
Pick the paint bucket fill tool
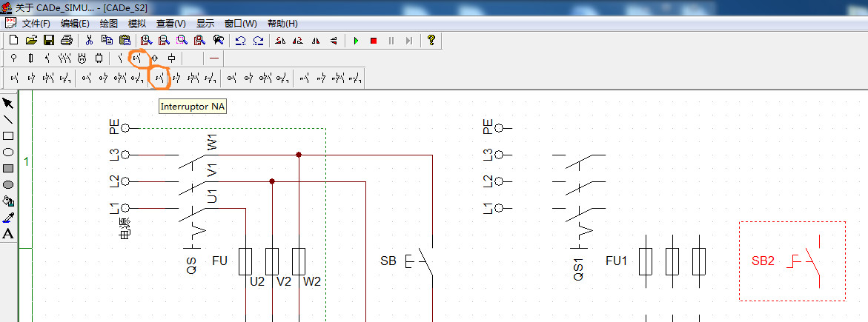[7, 201]
